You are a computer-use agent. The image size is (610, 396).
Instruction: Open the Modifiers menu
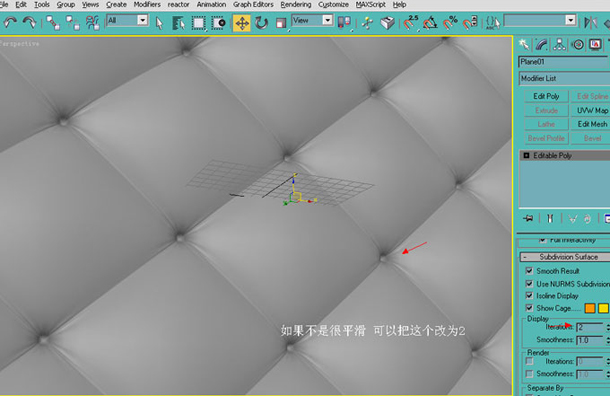147,5
